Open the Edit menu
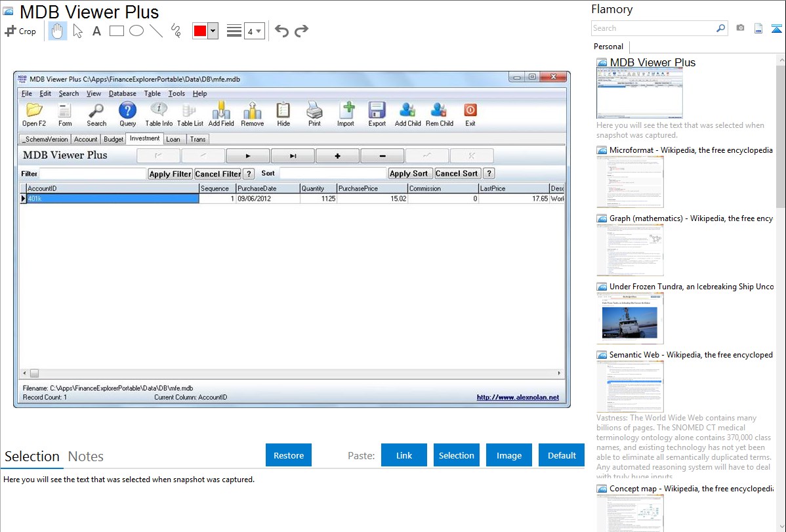This screenshot has height=532, width=786. pos(45,94)
